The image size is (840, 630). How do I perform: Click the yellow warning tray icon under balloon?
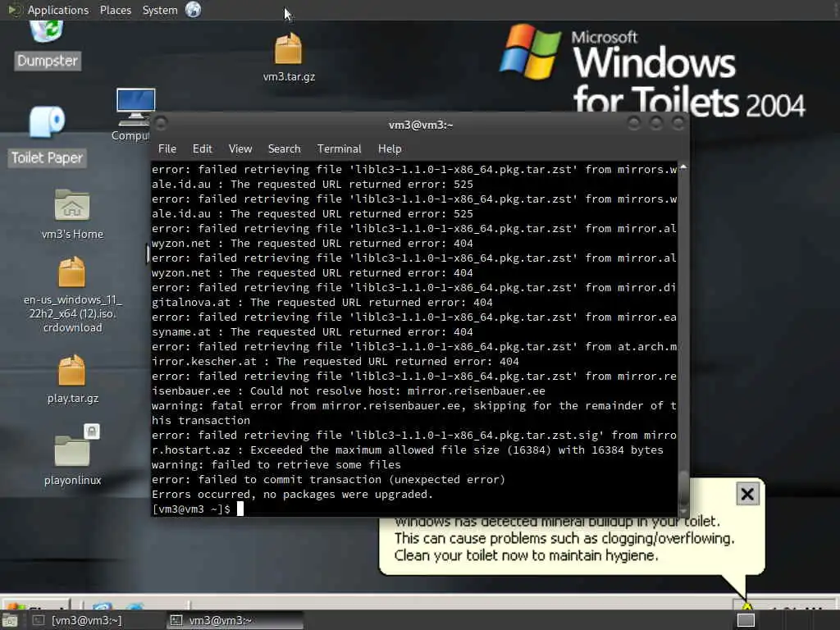(x=746, y=607)
